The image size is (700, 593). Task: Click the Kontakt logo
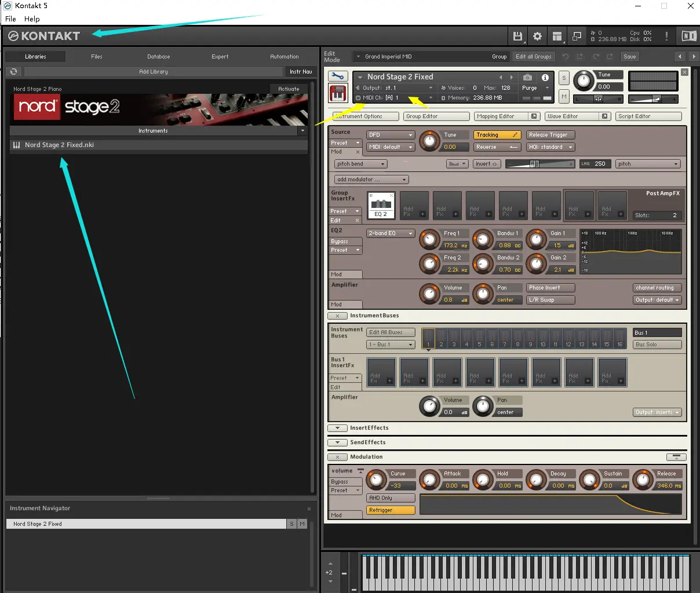[x=44, y=36]
